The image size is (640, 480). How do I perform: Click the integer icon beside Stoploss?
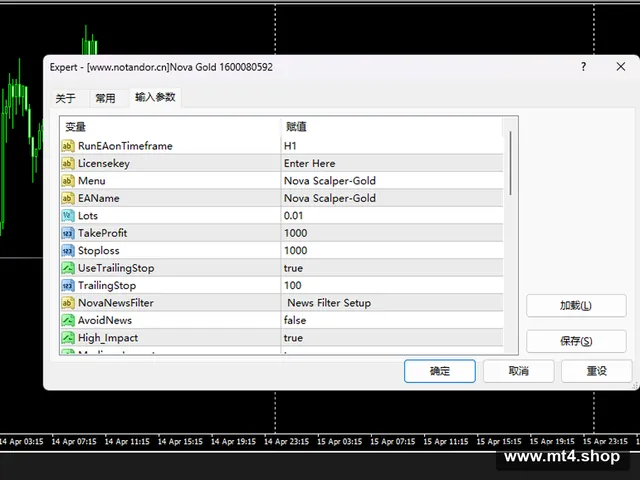click(x=68, y=251)
